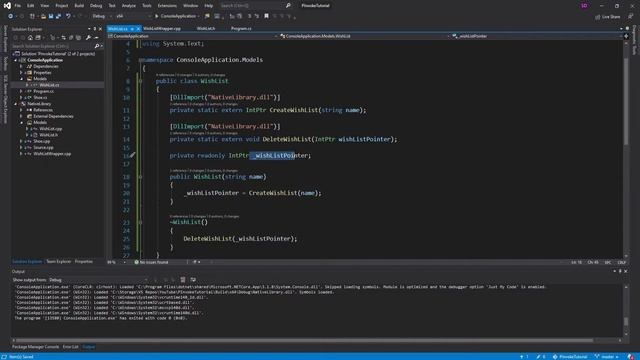This screenshot has width=640, height=360.
Task: Select WishList.cs in Solution Explorer
Action: pos(49,85)
